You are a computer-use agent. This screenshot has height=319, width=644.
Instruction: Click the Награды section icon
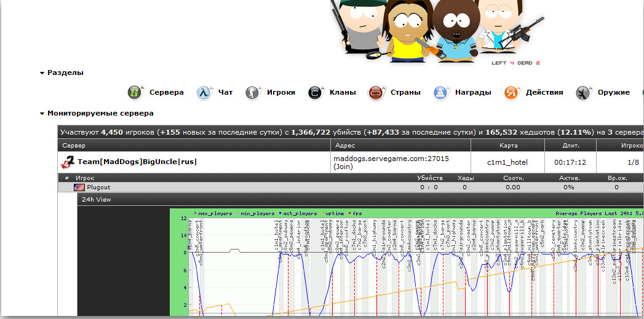coord(440,93)
